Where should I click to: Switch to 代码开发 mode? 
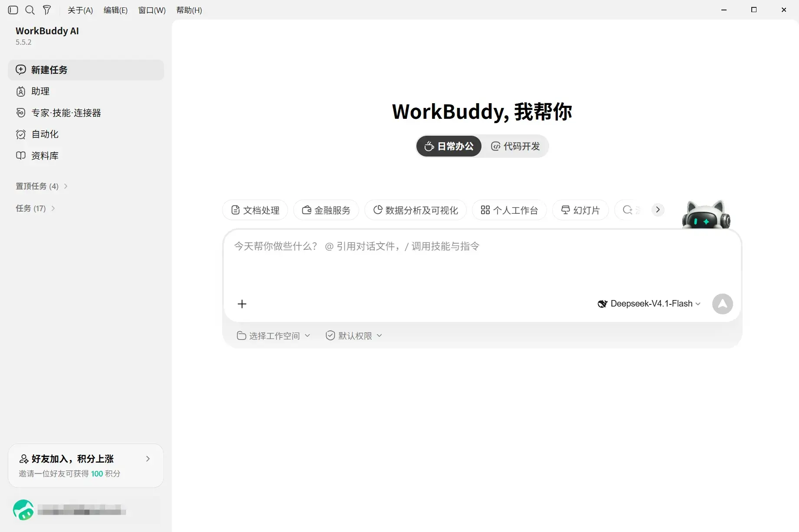pyautogui.click(x=515, y=146)
